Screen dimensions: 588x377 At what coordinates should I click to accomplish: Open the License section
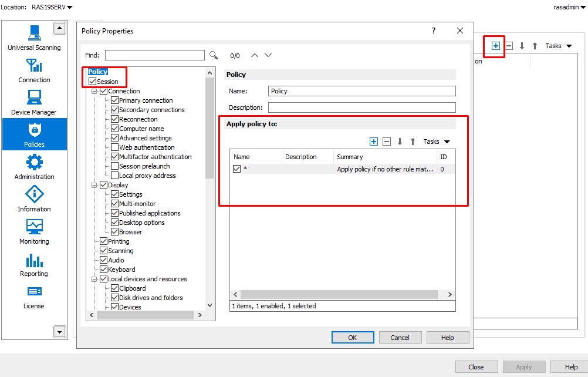pyautogui.click(x=34, y=295)
